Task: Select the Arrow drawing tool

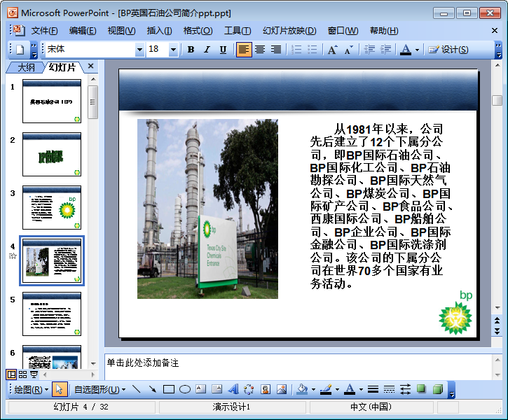Action: pos(152,390)
